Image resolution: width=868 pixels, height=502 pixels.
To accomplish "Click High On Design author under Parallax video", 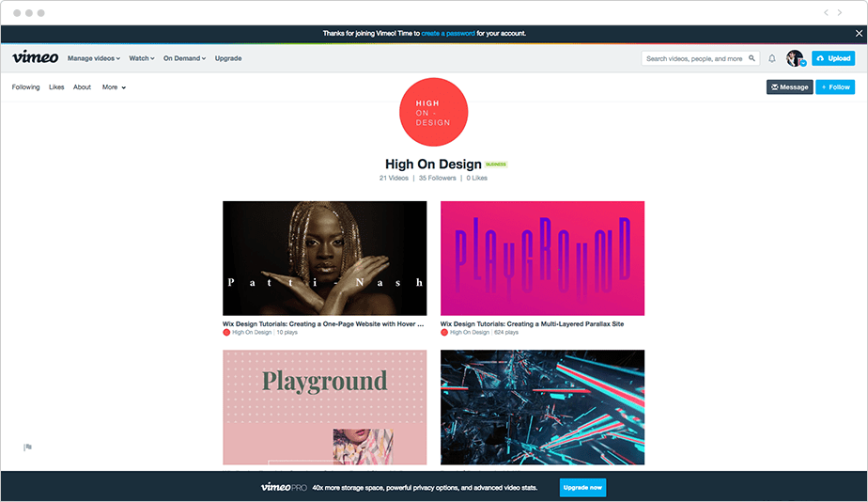I will click(x=470, y=333).
